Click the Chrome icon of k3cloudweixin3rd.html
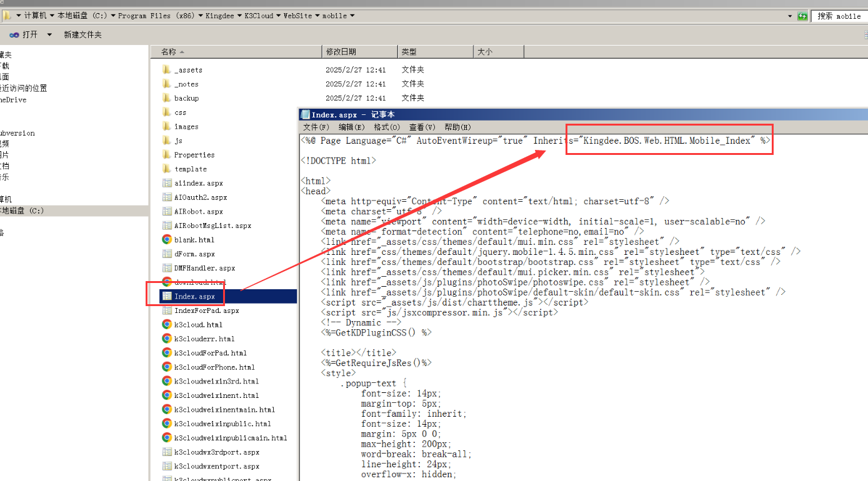The height and width of the screenshot is (481, 868). pyautogui.click(x=167, y=381)
